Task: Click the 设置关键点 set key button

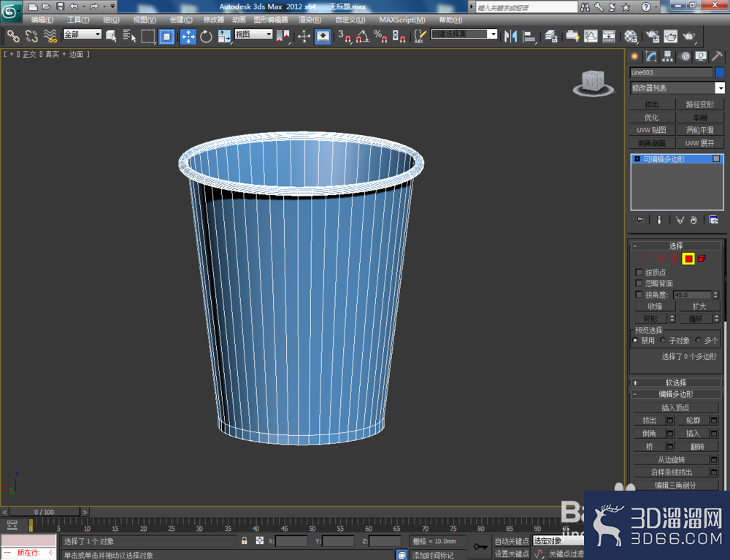Action: pyautogui.click(x=511, y=553)
